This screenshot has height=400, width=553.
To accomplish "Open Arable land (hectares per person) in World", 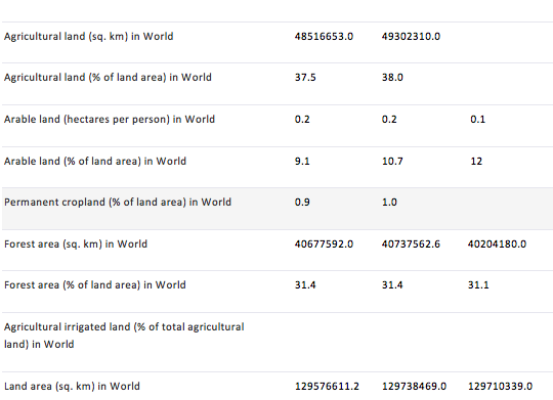I will [109, 119].
